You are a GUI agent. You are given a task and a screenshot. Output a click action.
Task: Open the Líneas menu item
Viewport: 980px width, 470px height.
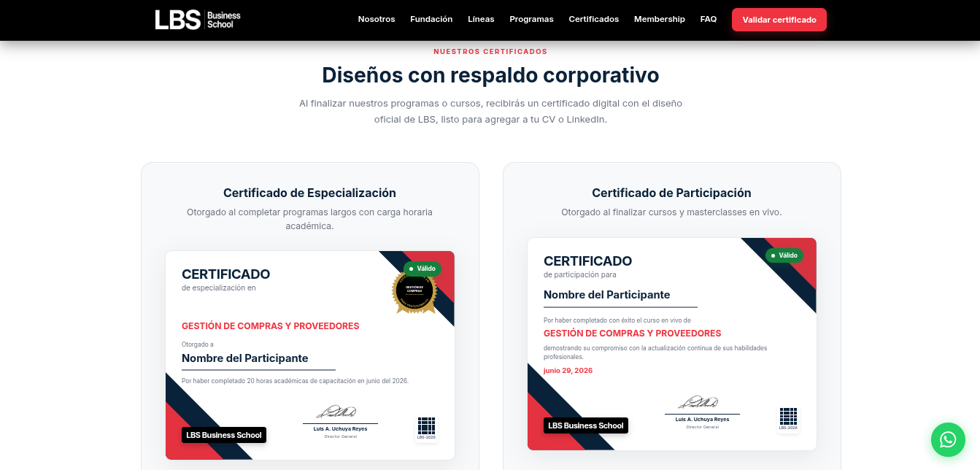[x=481, y=20]
